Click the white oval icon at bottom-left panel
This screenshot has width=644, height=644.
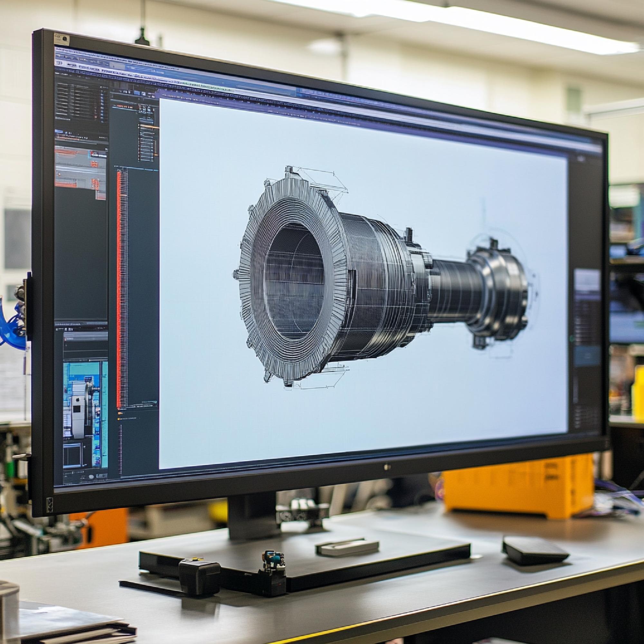tap(91, 477)
